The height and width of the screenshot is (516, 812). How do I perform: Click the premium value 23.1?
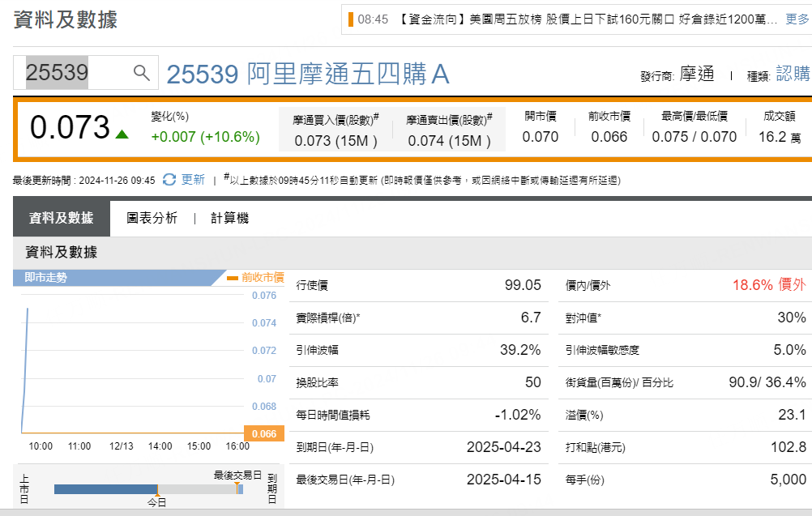(792, 415)
